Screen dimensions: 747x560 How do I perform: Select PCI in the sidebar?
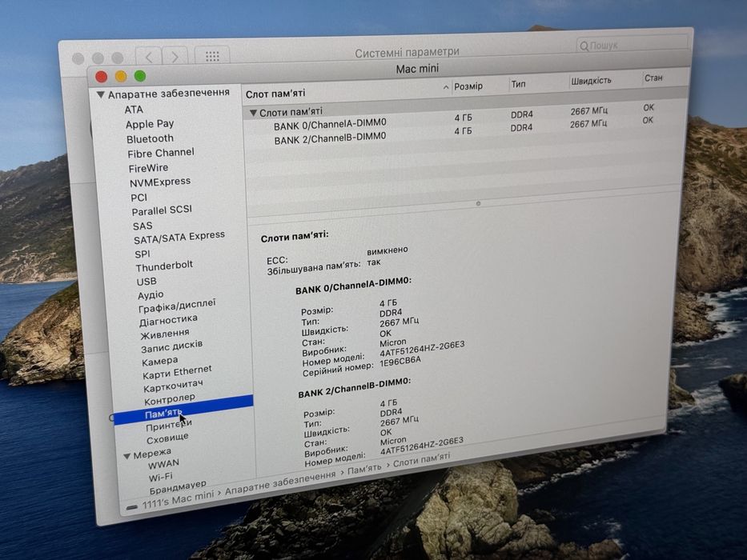[139, 197]
